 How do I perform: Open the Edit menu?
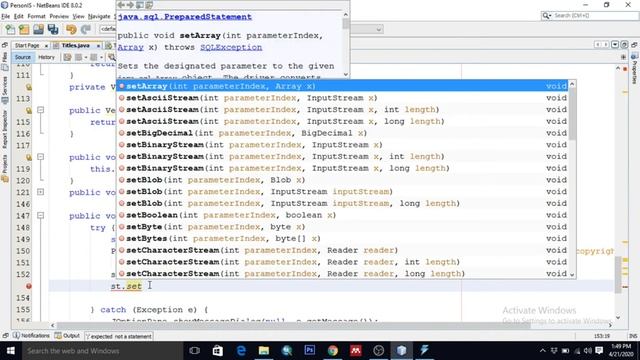(x=18, y=16)
